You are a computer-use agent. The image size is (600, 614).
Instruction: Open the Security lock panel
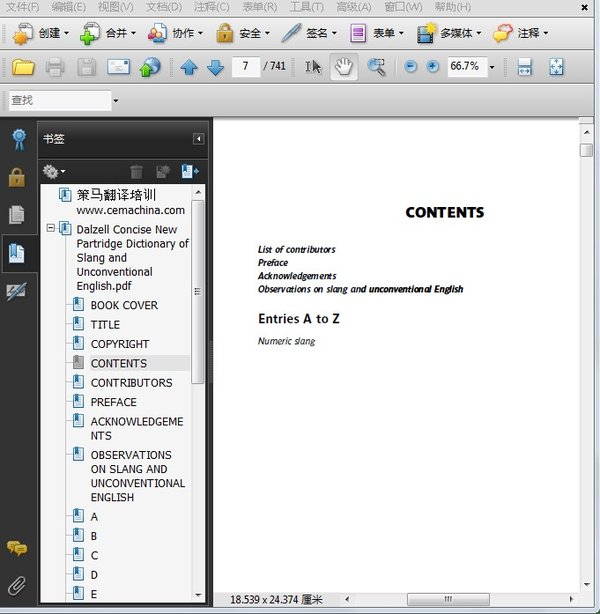(17, 177)
